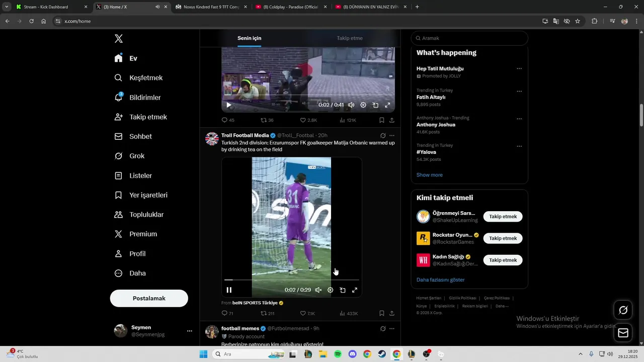644x362 pixels.
Task: Repost the post with 211 reposts
Action: tap(268, 313)
